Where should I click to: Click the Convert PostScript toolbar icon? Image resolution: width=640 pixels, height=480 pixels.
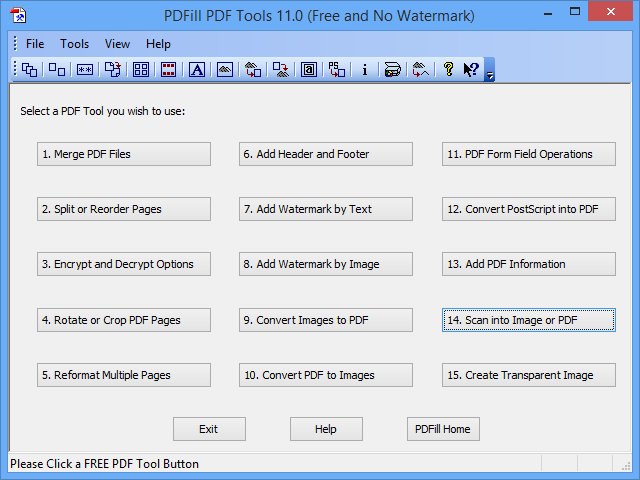(337, 70)
